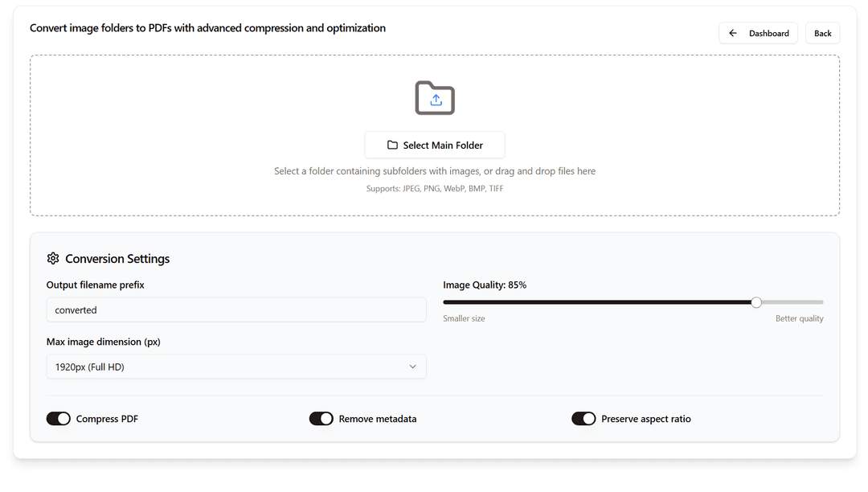This screenshot has height=492, width=868.
Task: Click the folder icon in Select Main Folder
Action: 392,146
